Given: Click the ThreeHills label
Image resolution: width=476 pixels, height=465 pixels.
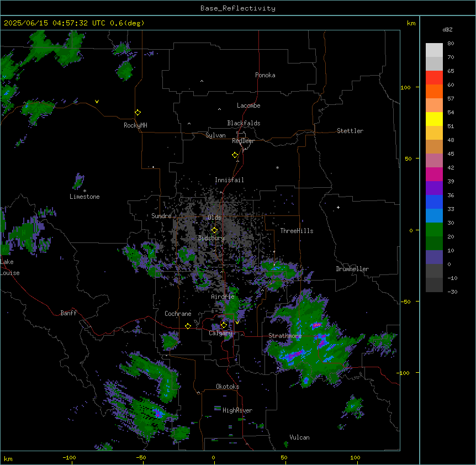Looking at the screenshot, I should tap(297, 231).
